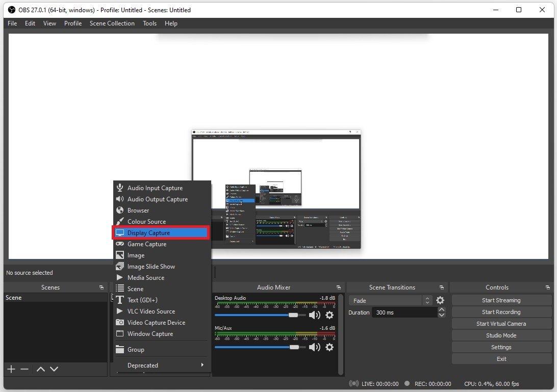Move scene down with arrow icon

pyautogui.click(x=54, y=369)
